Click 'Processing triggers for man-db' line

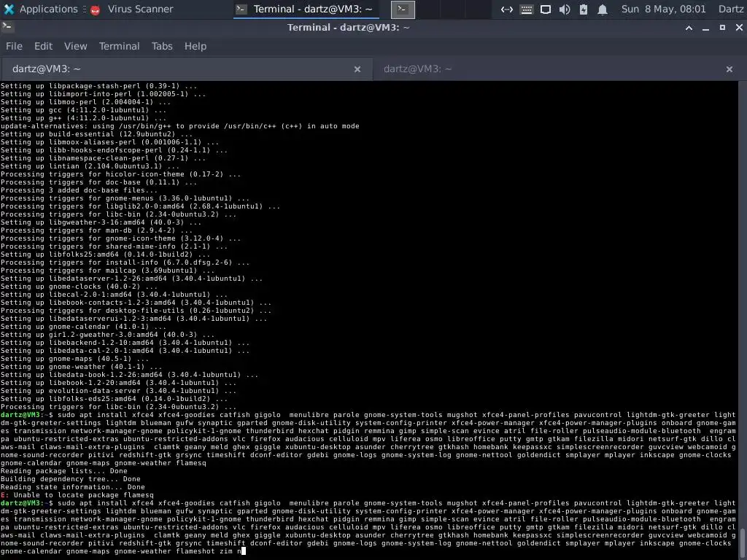pos(97,230)
